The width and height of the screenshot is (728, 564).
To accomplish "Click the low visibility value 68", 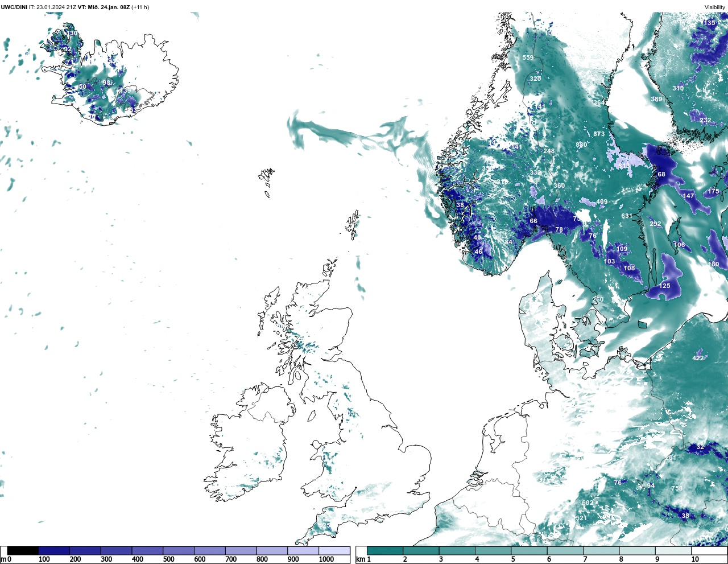I will pyautogui.click(x=661, y=174).
